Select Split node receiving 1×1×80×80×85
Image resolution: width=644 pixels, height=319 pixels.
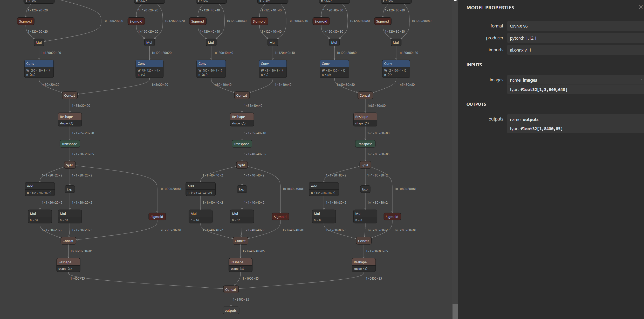[x=365, y=165]
